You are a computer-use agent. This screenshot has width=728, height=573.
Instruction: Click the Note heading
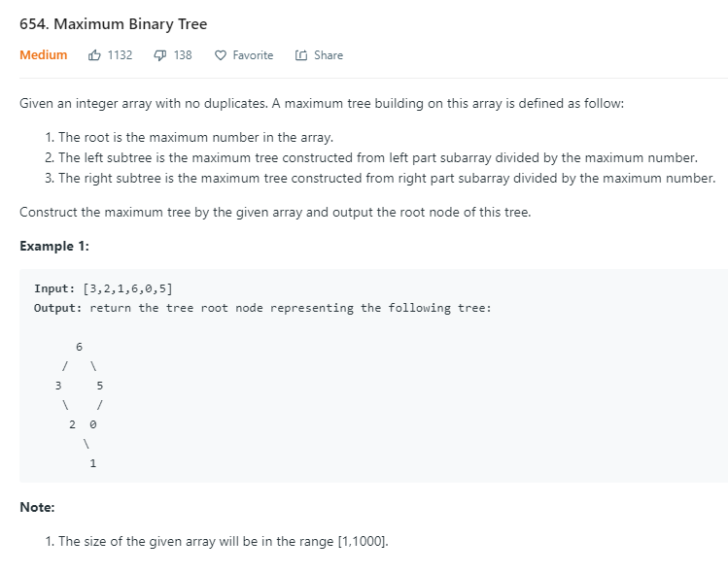(x=37, y=507)
